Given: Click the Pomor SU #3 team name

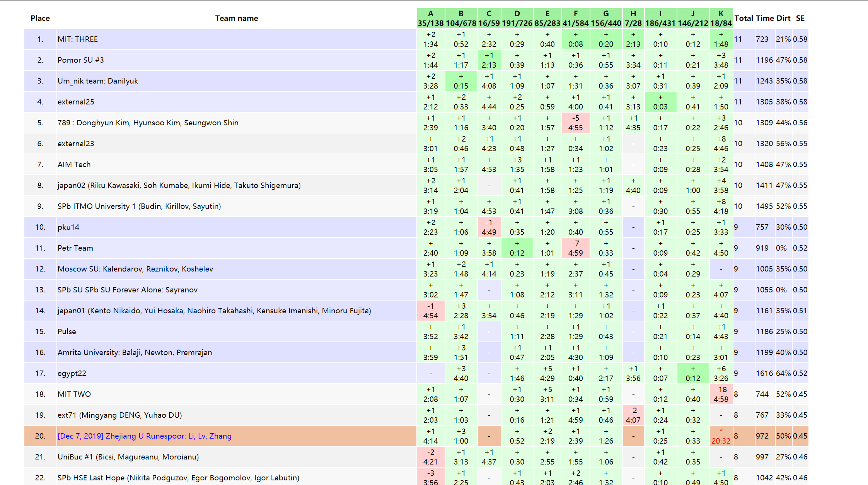Looking at the screenshot, I should pos(80,60).
